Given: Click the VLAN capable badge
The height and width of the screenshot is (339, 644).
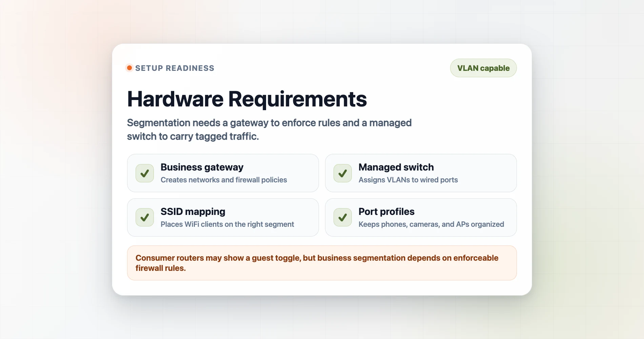Looking at the screenshot, I should point(483,68).
